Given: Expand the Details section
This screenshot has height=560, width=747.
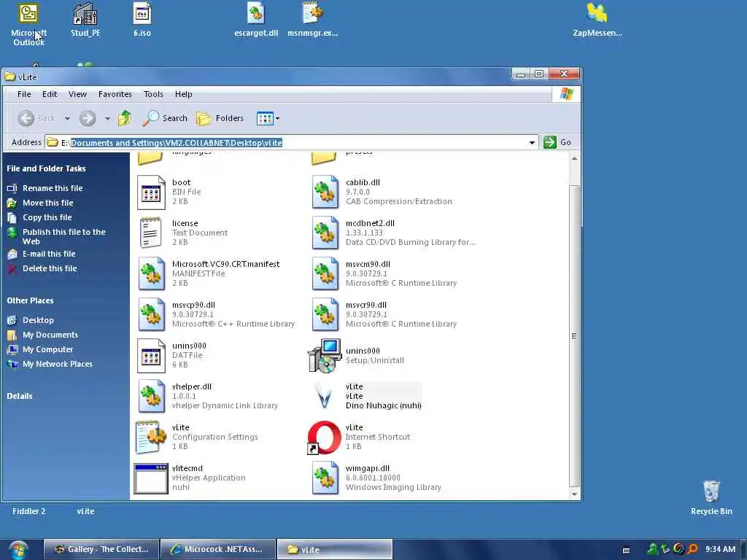Looking at the screenshot, I should click(x=20, y=396).
